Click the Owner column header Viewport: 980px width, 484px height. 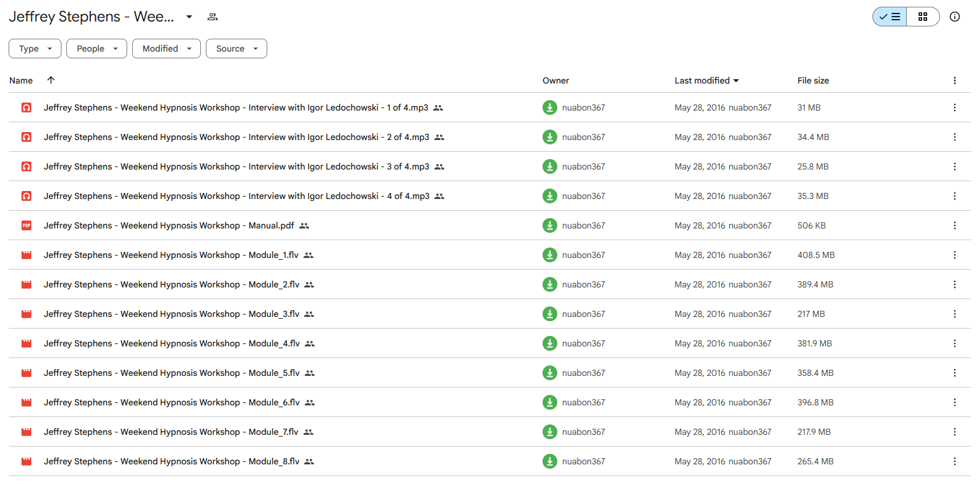pyautogui.click(x=555, y=80)
